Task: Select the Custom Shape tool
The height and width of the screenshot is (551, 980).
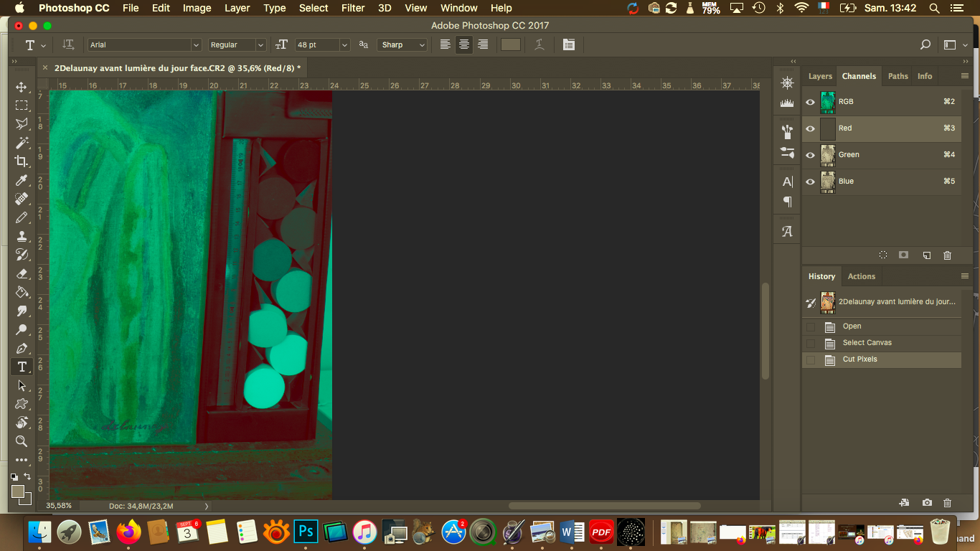Action: (x=22, y=404)
